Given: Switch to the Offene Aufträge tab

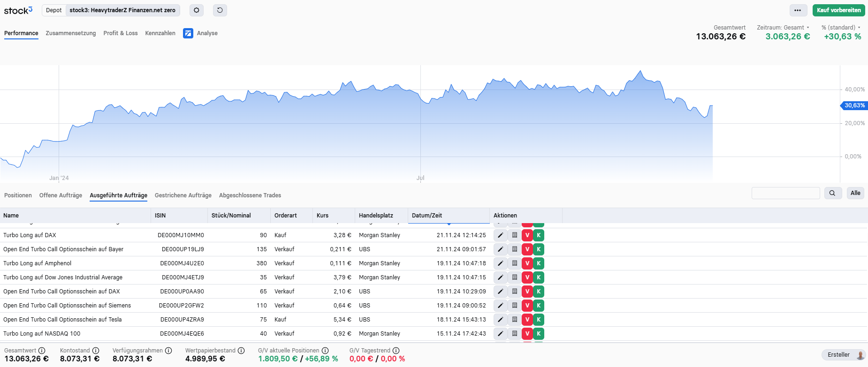Looking at the screenshot, I should tap(61, 195).
